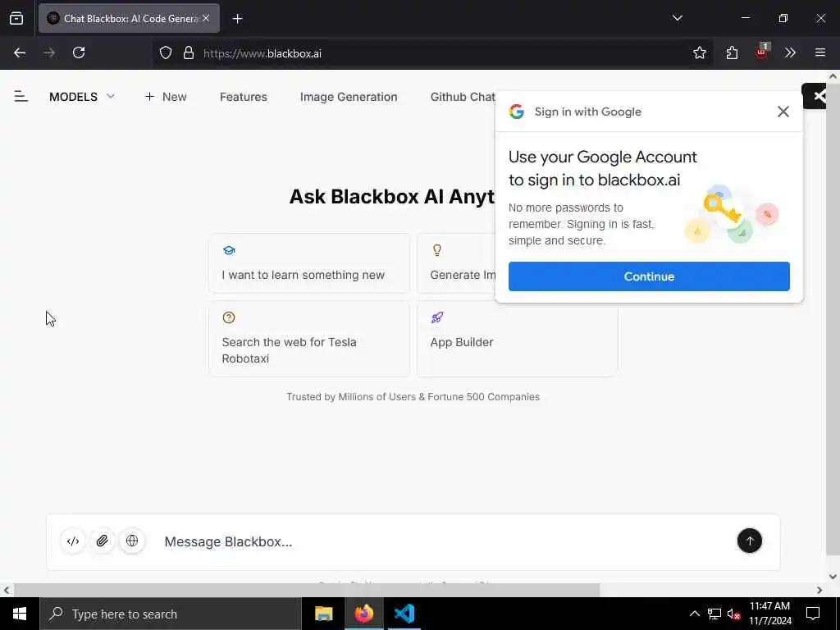Open Github Chat link

click(463, 97)
